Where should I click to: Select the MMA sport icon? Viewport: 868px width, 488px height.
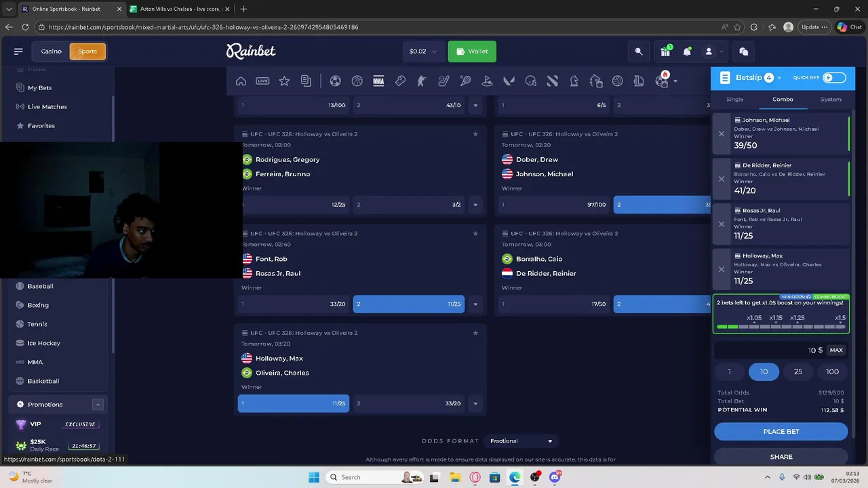(378, 81)
